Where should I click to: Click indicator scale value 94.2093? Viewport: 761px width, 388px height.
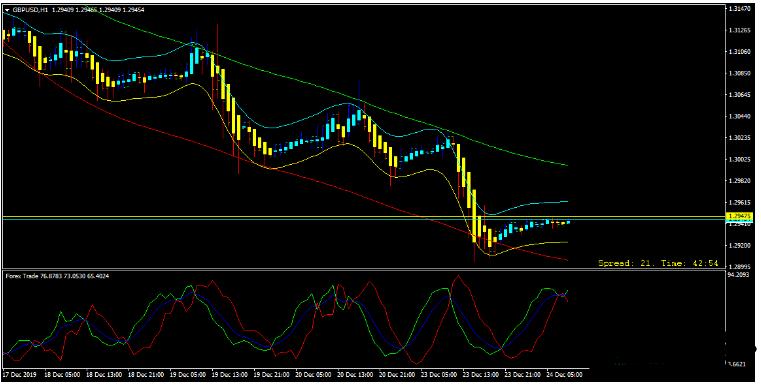[739, 275]
